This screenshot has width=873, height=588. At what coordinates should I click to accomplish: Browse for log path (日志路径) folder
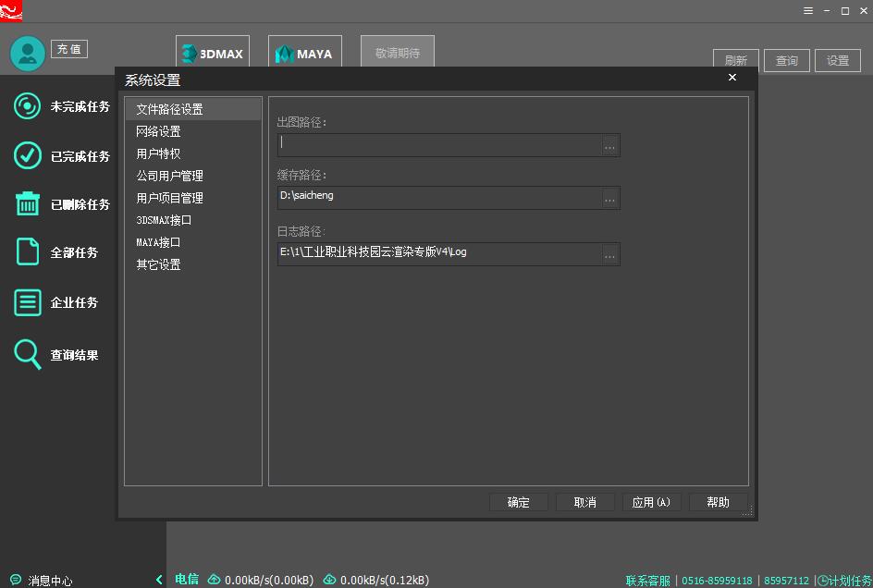[609, 254]
